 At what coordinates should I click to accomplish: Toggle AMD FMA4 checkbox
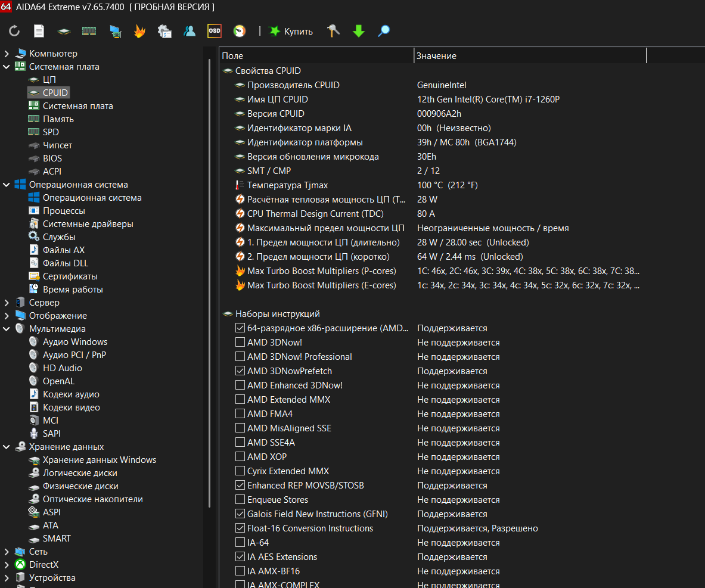pos(240,413)
